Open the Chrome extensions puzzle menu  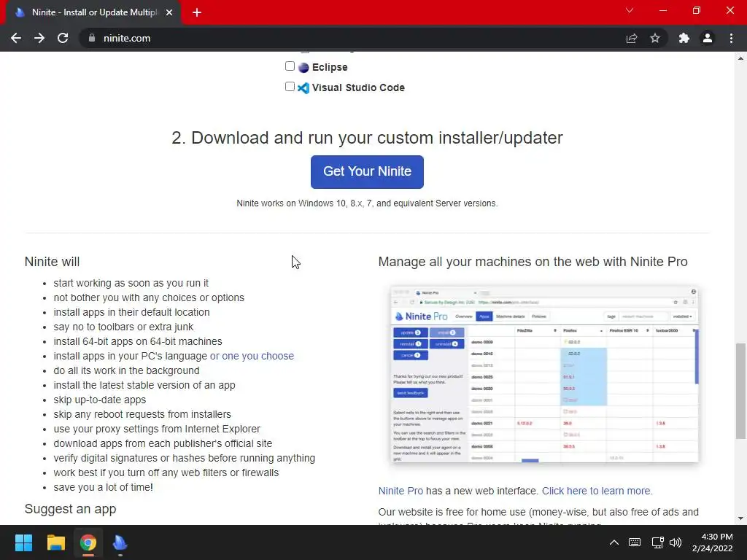tap(684, 38)
